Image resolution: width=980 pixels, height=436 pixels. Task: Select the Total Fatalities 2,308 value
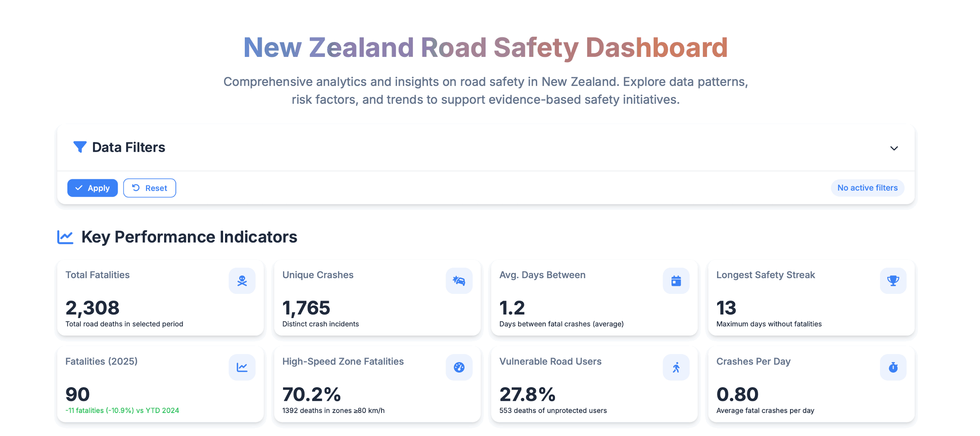point(92,308)
